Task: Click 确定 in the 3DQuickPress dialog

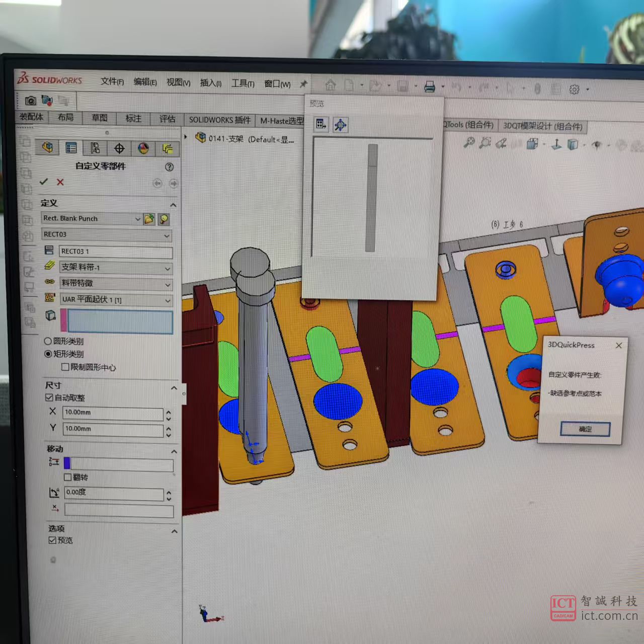Action: coord(585,429)
